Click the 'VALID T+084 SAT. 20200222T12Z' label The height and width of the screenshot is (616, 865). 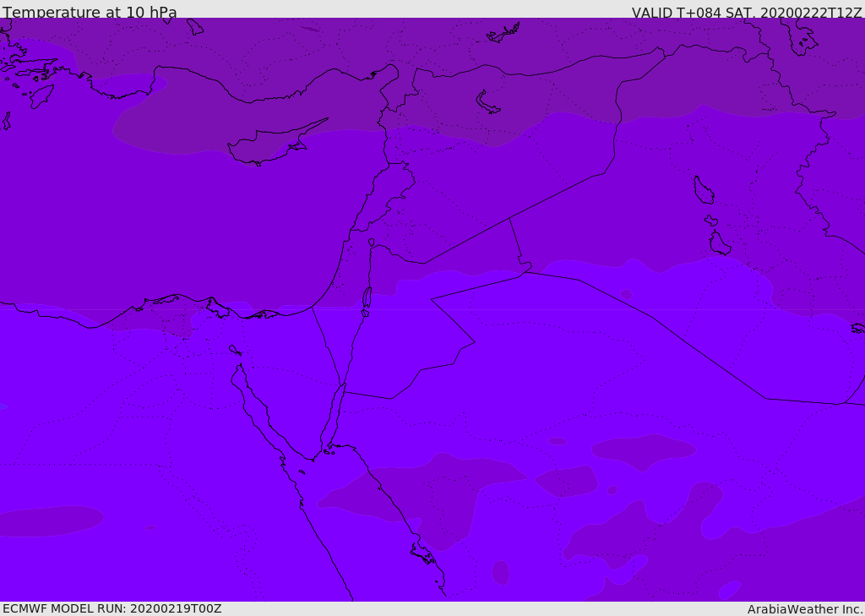(747, 12)
